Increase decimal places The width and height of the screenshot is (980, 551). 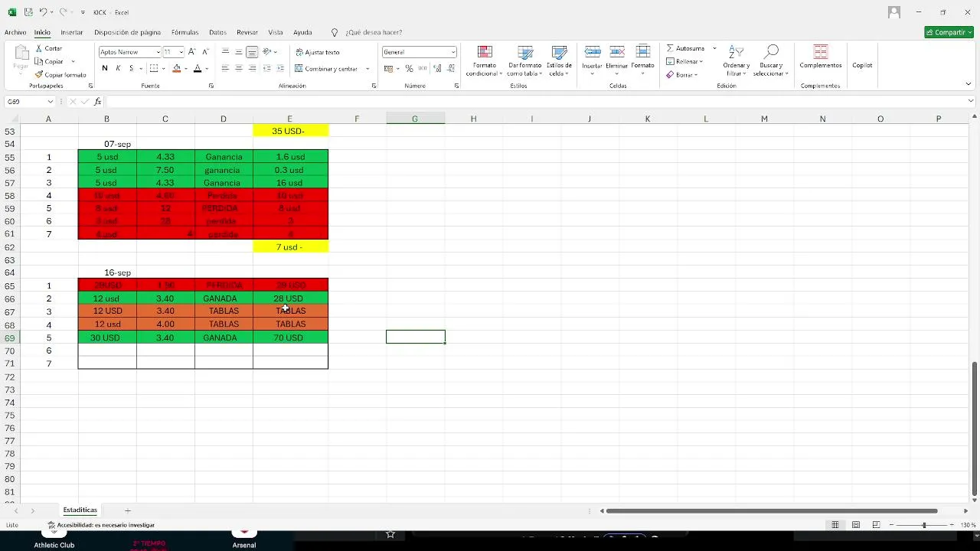[x=437, y=68]
